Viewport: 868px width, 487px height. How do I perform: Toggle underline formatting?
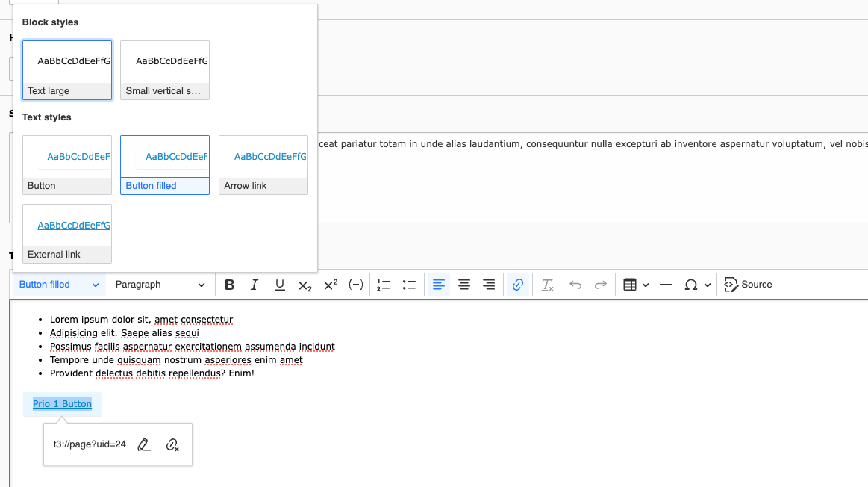click(x=280, y=285)
